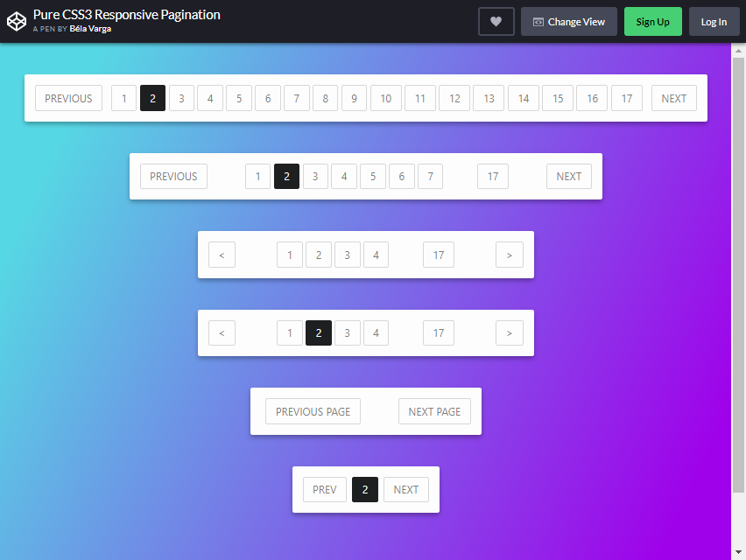Click the Log In button
Viewport: 746px width, 560px height.
pyautogui.click(x=714, y=21)
